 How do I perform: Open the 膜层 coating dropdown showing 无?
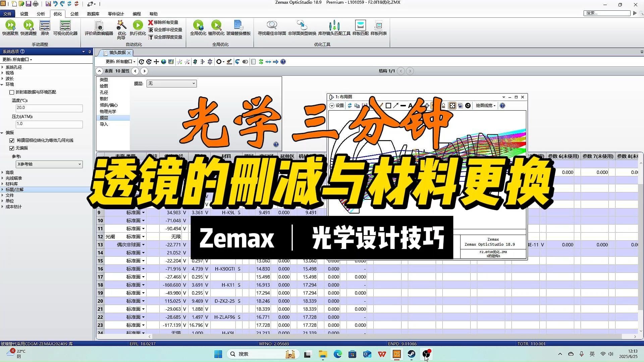[x=171, y=83]
